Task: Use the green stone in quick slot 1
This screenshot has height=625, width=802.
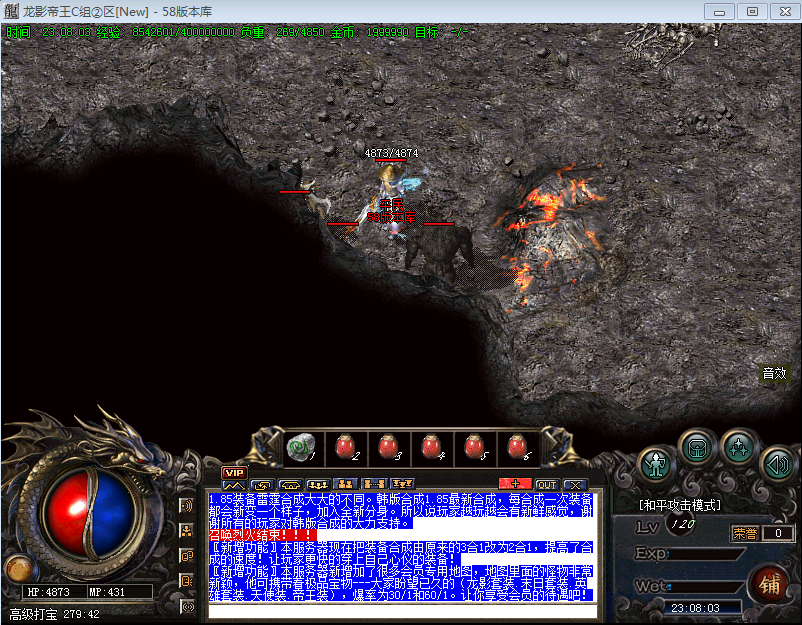Action: [x=301, y=447]
